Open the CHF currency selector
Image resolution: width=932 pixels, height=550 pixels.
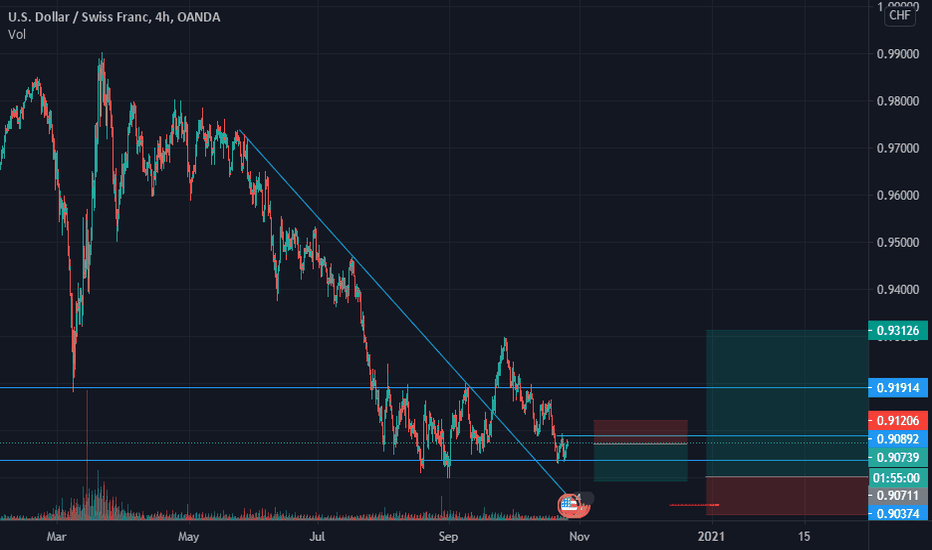(x=899, y=15)
